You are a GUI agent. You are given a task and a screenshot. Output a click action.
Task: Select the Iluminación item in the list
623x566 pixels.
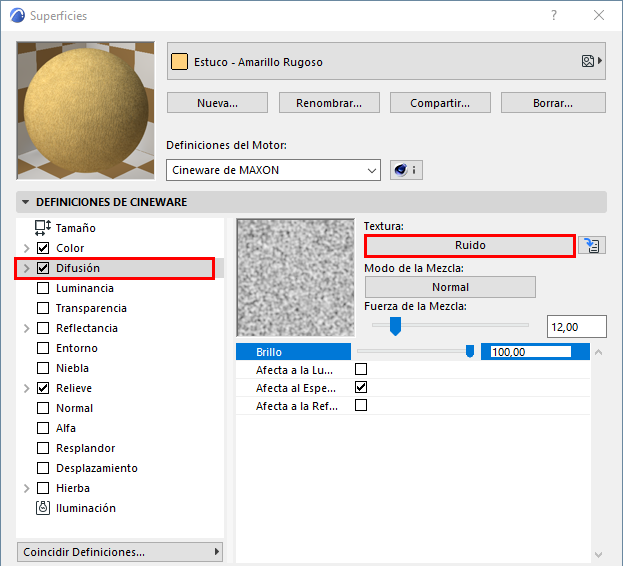(86, 508)
